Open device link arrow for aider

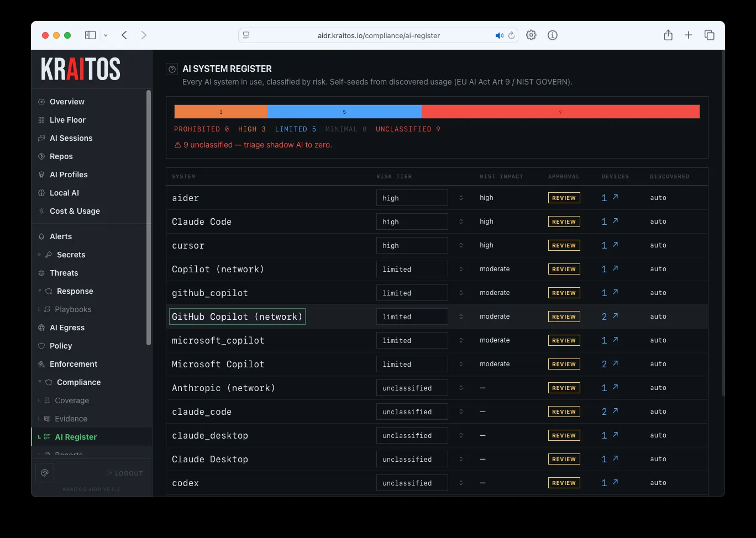[615, 197]
